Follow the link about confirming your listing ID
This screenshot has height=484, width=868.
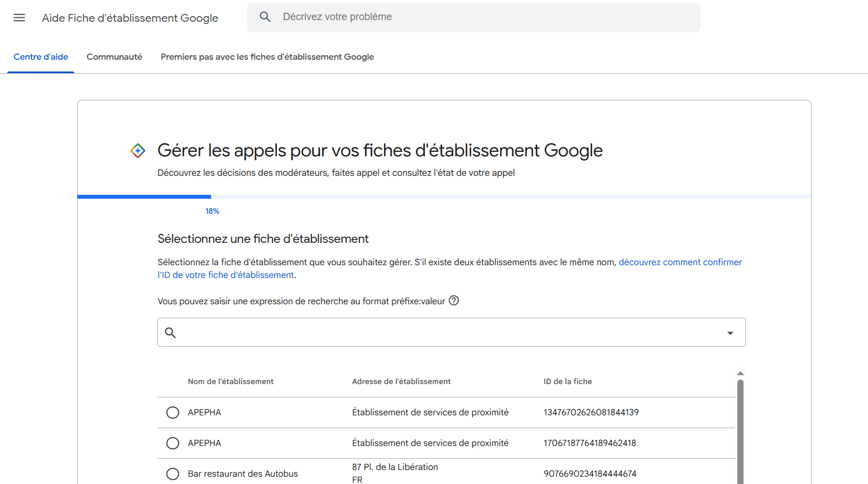tap(680, 262)
